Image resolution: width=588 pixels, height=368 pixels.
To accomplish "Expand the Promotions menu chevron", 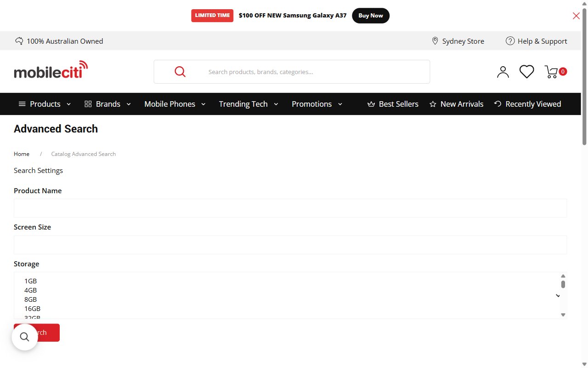I will (340, 104).
